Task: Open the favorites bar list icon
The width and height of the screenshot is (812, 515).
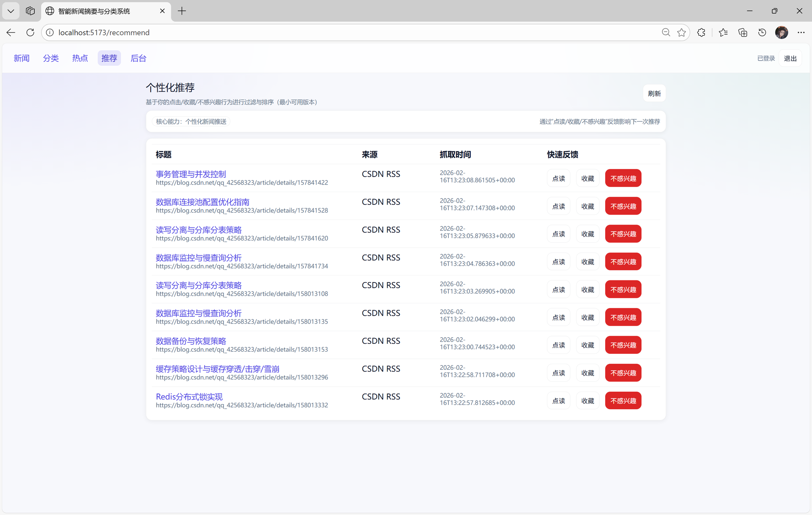Action: point(723,32)
